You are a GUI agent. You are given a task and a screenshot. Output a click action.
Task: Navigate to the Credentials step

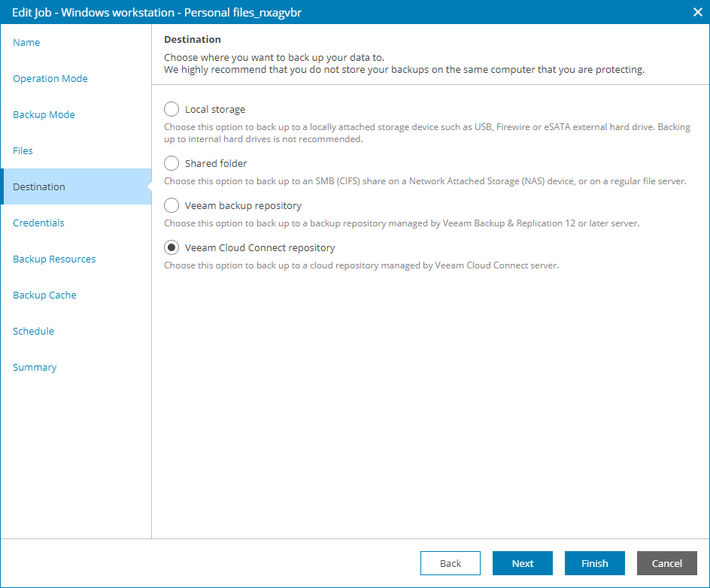coord(38,223)
